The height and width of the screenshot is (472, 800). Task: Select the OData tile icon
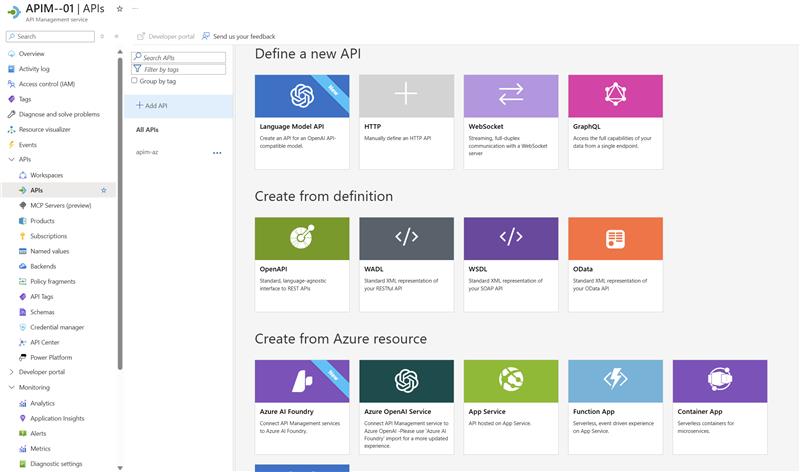pyautogui.click(x=615, y=238)
